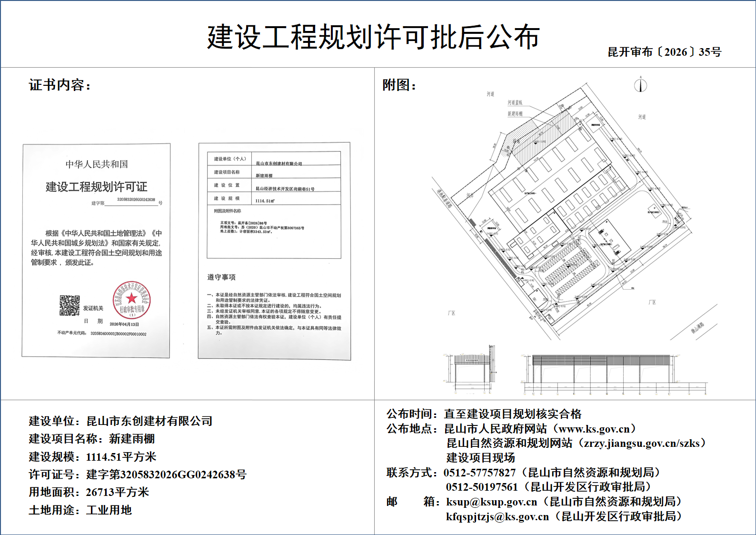Image resolution: width=756 pixels, height=535 pixels.
Task: Click the main title 建设工程规划许可批后公布
Action: click(373, 37)
